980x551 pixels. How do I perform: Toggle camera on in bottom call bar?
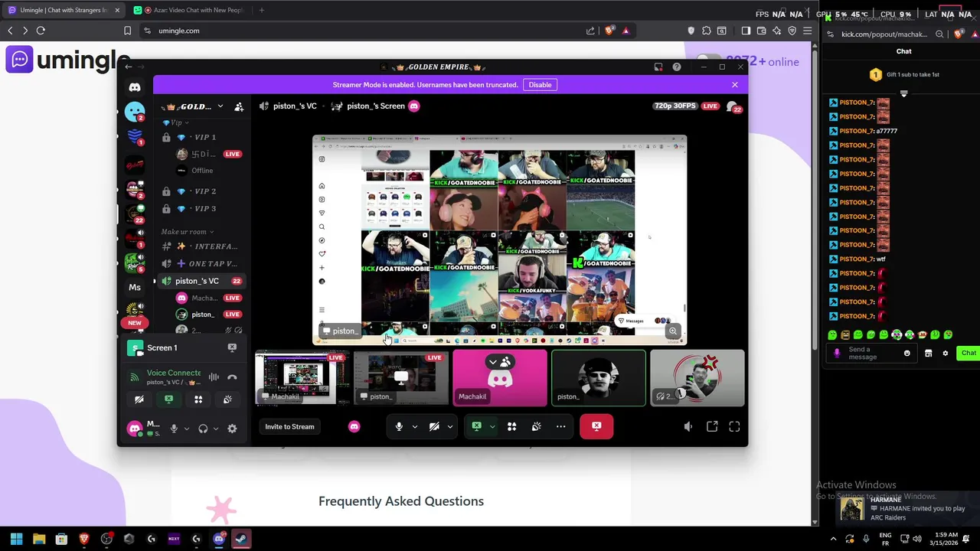(434, 427)
